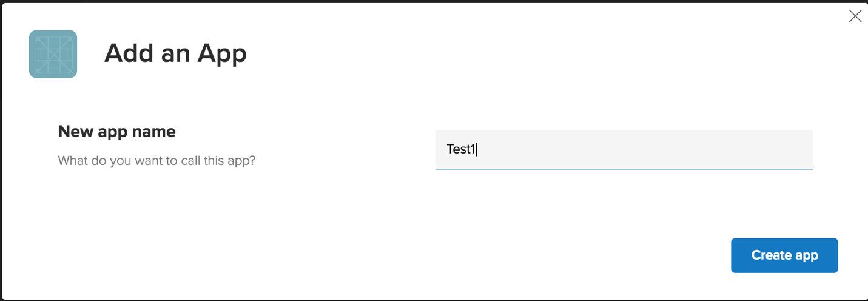The height and width of the screenshot is (301, 868).
Task: Click the Test1 text in the input
Action: pyautogui.click(x=461, y=149)
